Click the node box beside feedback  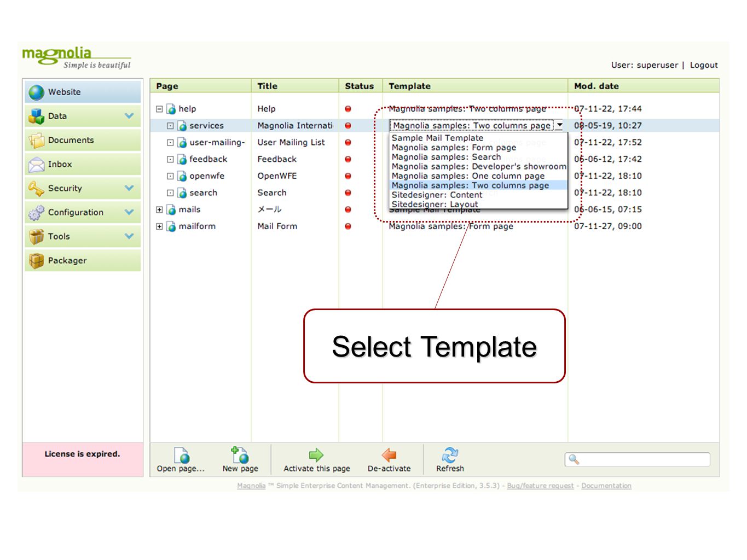coord(170,160)
